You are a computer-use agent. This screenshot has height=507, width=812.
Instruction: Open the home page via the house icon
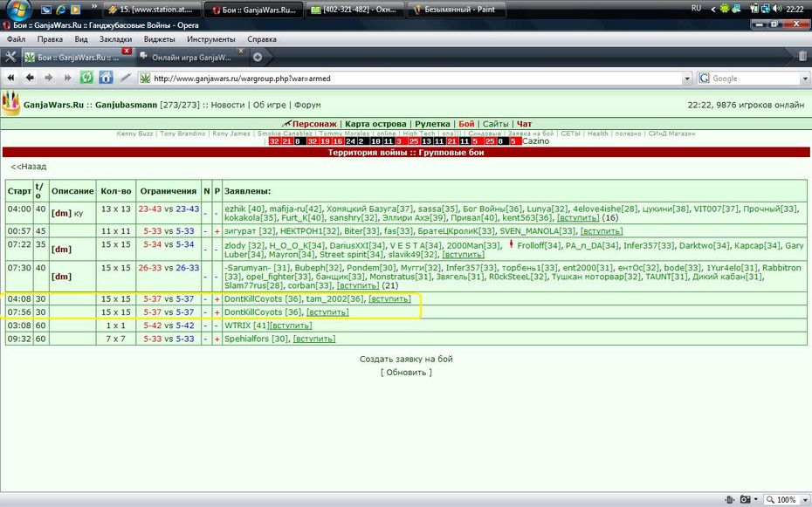pos(106,79)
